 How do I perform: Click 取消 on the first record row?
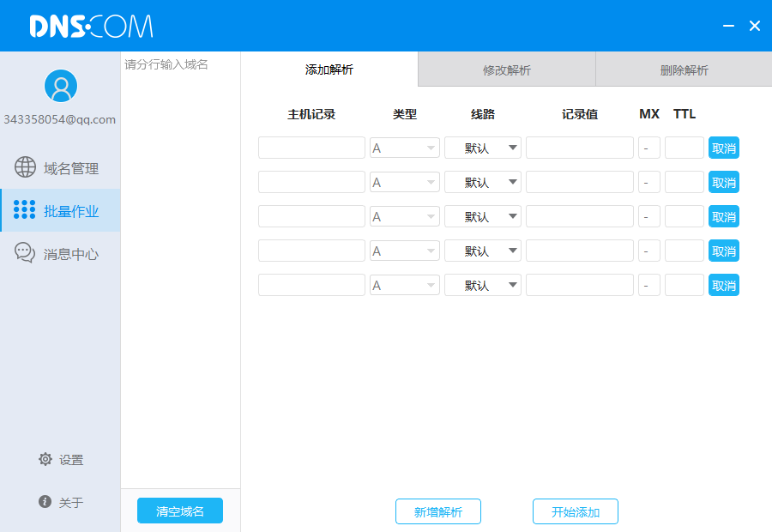pos(724,147)
